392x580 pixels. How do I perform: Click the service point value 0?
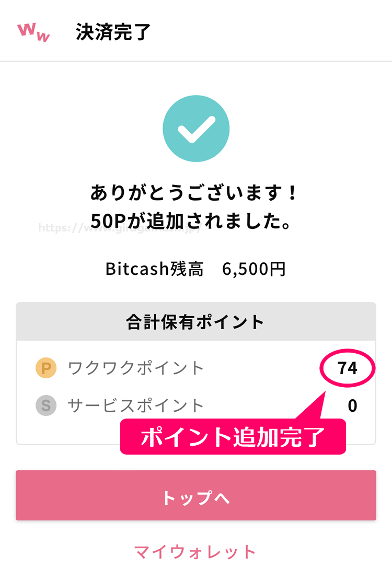pyautogui.click(x=352, y=405)
